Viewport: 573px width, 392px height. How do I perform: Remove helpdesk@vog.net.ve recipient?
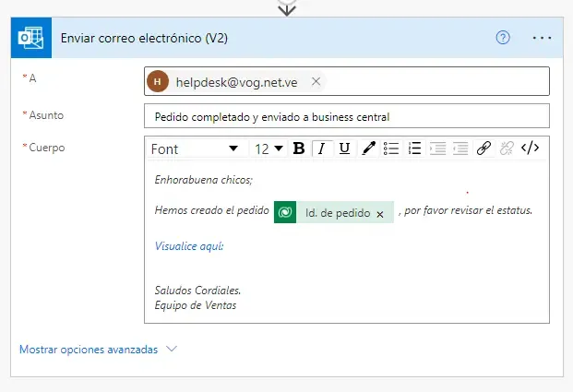click(x=316, y=81)
